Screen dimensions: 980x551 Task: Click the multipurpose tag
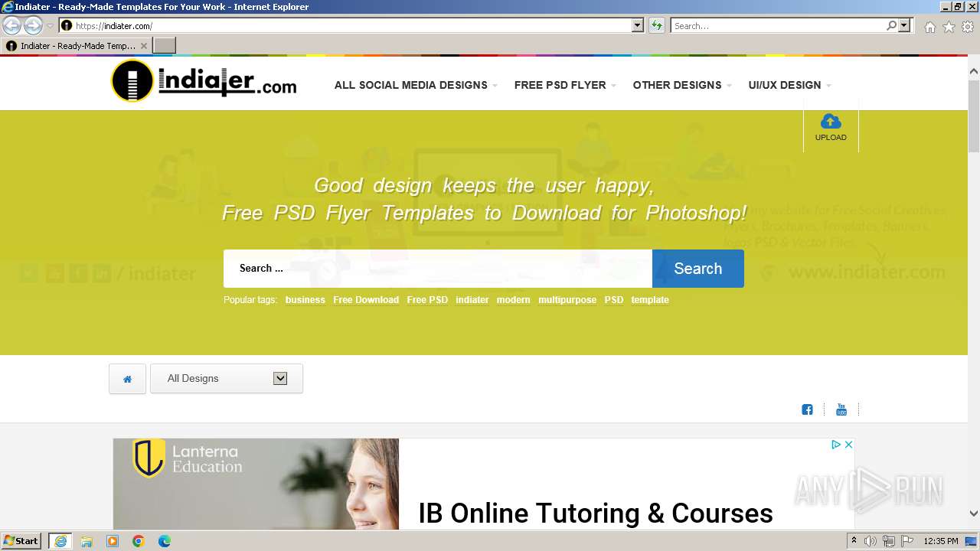coord(567,300)
